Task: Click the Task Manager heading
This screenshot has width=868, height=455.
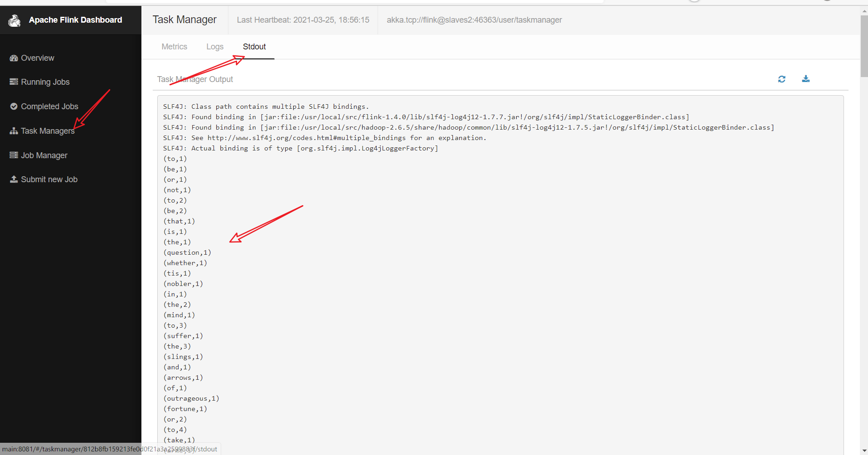Action: [184, 19]
